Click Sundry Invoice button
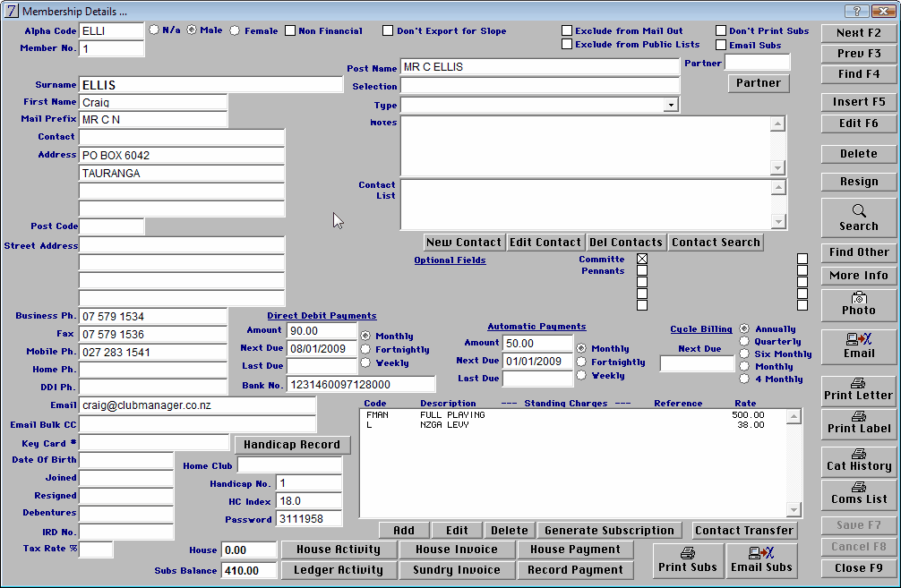This screenshot has width=901, height=588. point(457,569)
